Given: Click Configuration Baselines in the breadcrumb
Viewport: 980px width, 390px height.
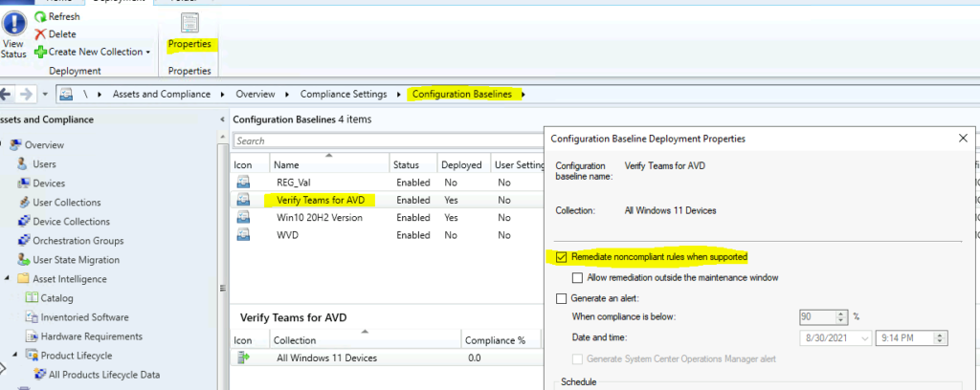Looking at the screenshot, I should (462, 95).
